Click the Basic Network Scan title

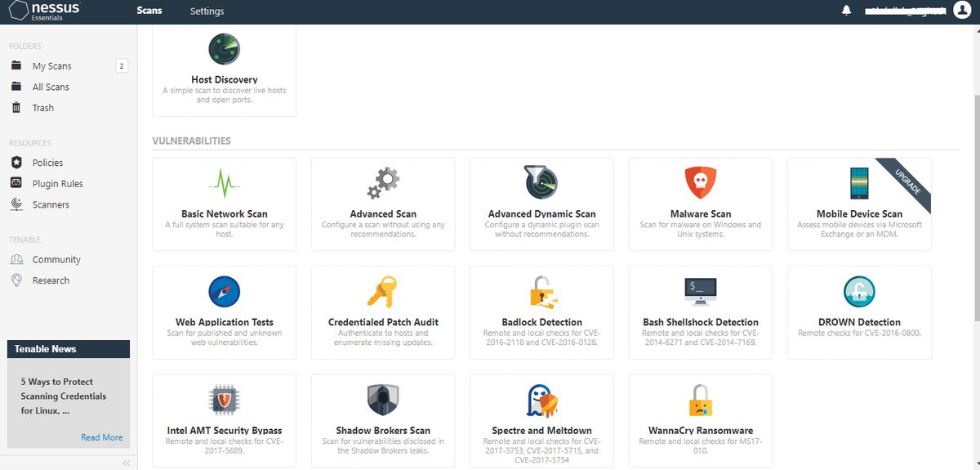[225, 214]
